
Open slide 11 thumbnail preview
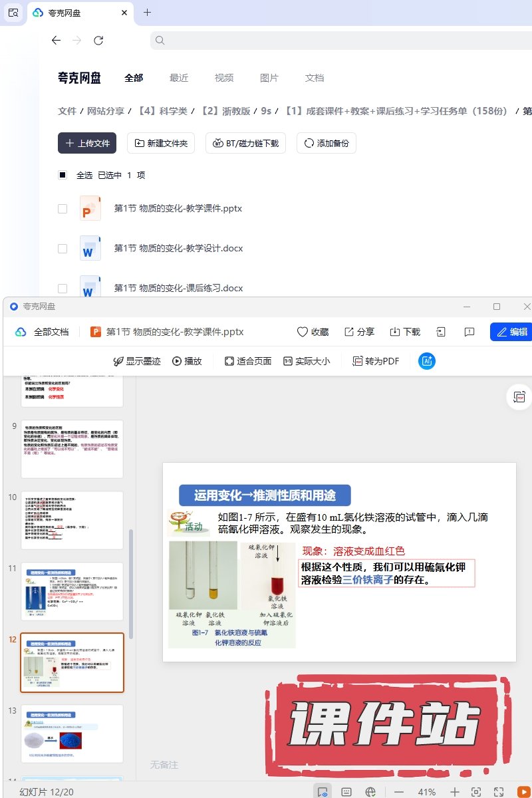click(x=72, y=591)
